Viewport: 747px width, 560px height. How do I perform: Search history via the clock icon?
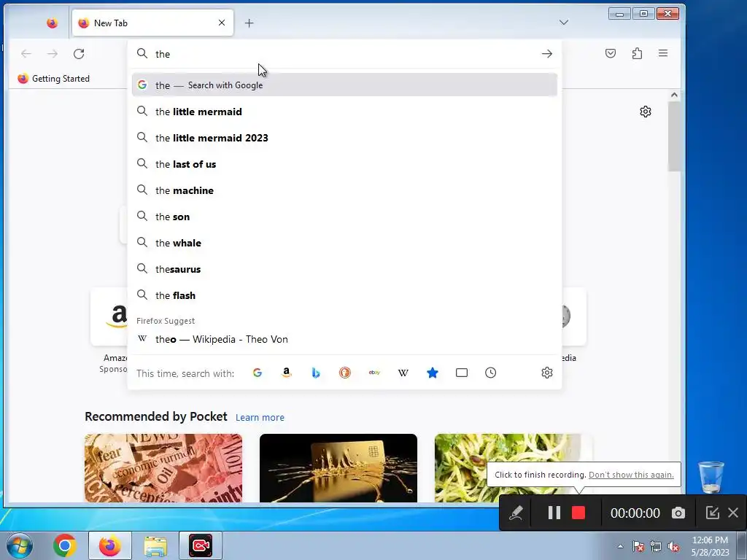tap(491, 373)
